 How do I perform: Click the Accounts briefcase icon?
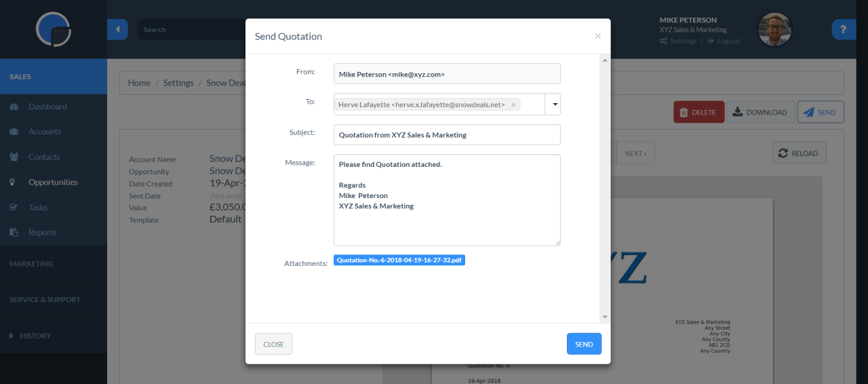pos(14,132)
